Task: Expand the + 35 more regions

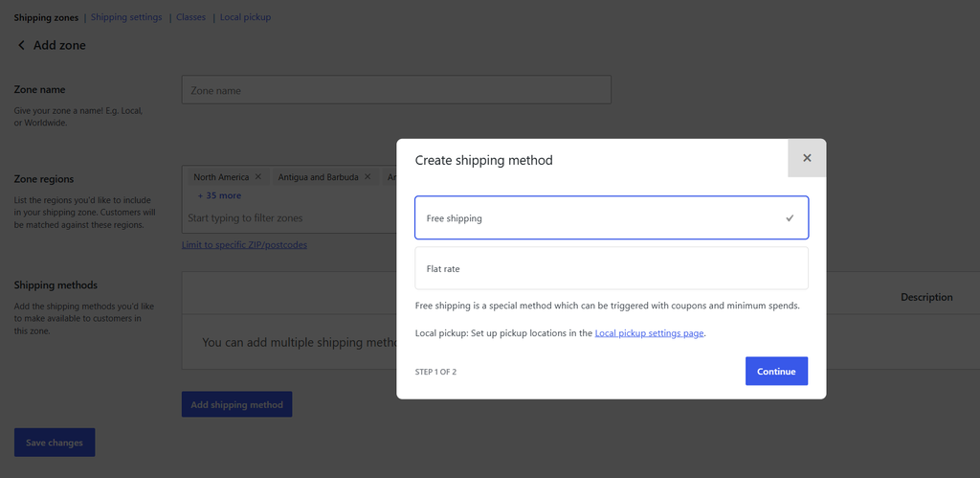Action: point(219,195)
